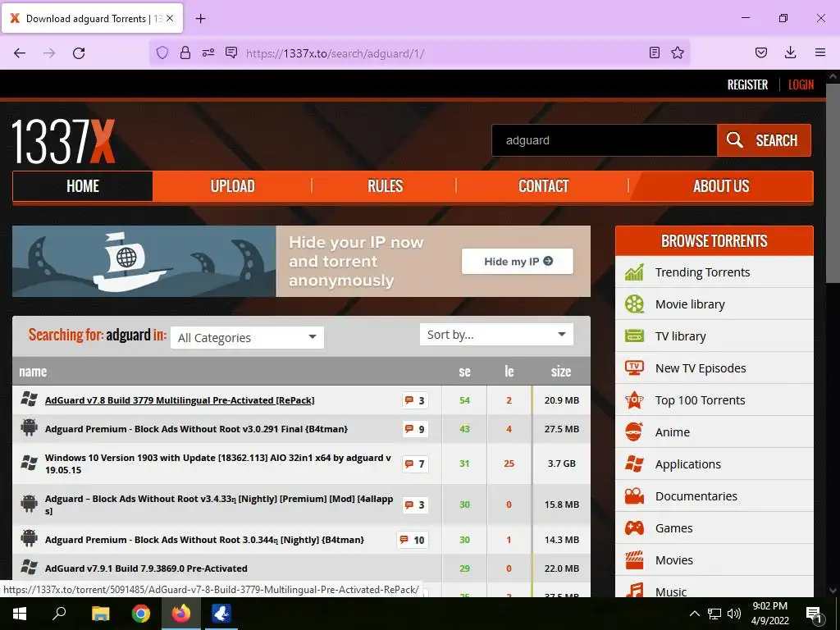840x630 pixels.
Task: Click the Documentaries camera icon
Action: (634, 496)
